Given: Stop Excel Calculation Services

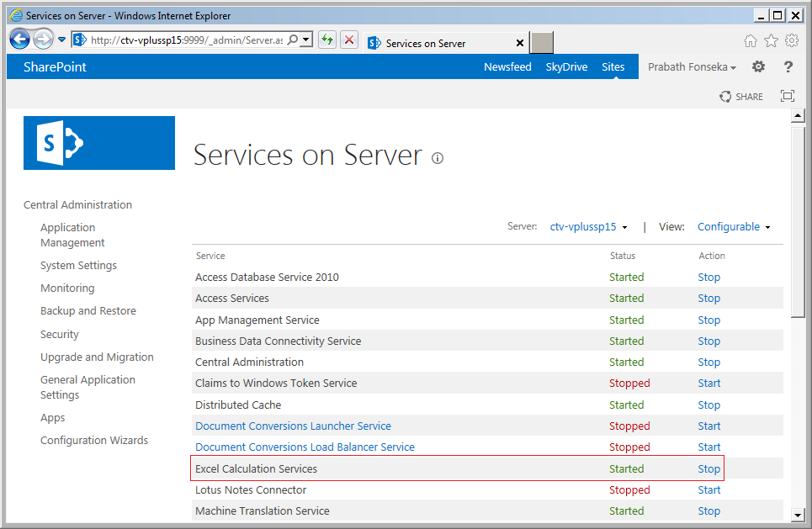Looking at the screenshot, I should pos(709,468).
